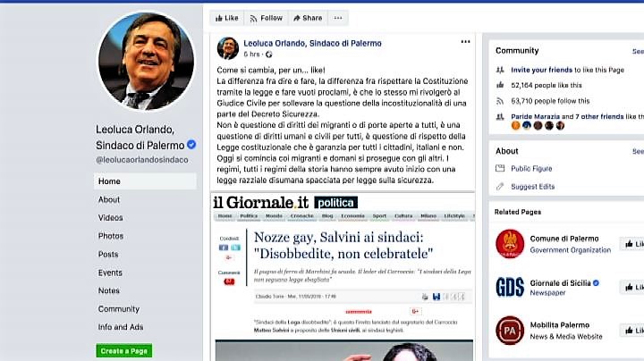Click the Giornale di Sicilia verified badge

(x=596, y=282)
